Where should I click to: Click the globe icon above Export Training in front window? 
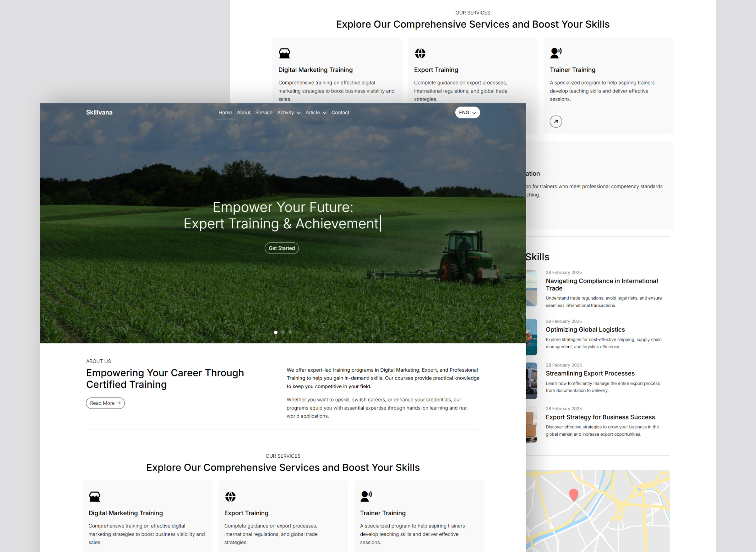point(230,497)
